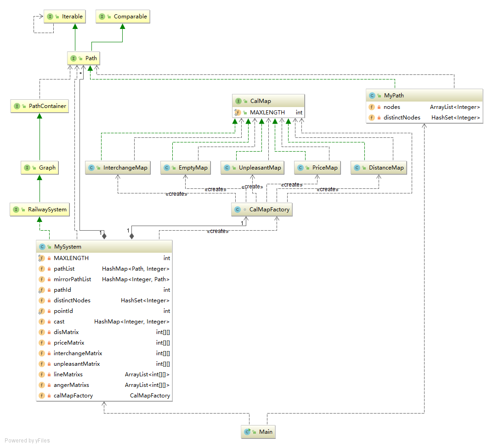This screenshot has height=448, width=493.
Task: Click the field icon beside CalMap MAXLENGTH
Action: (238, 113)
